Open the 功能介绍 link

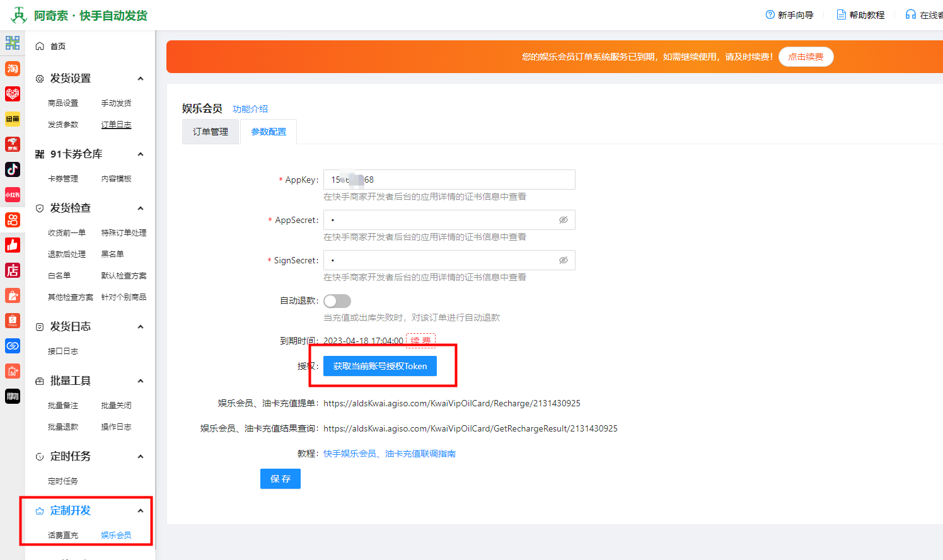(250, 109)
